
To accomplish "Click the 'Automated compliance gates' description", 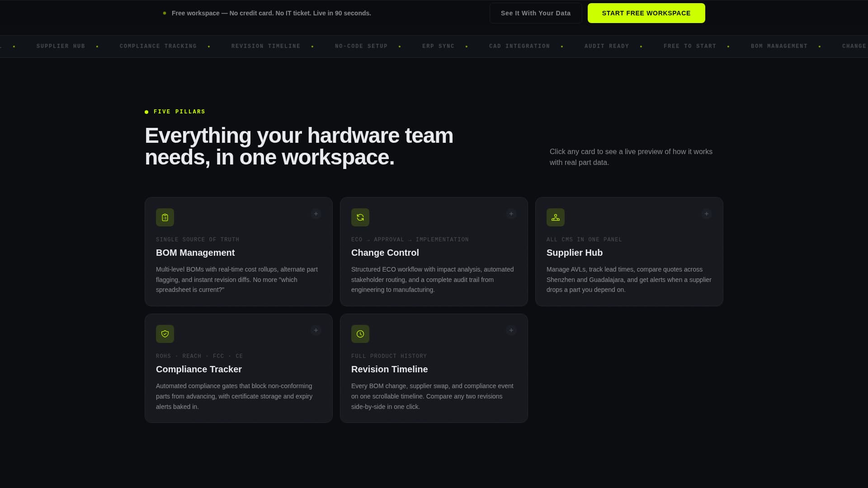I will pyautogui.click(x=234, y=396).
